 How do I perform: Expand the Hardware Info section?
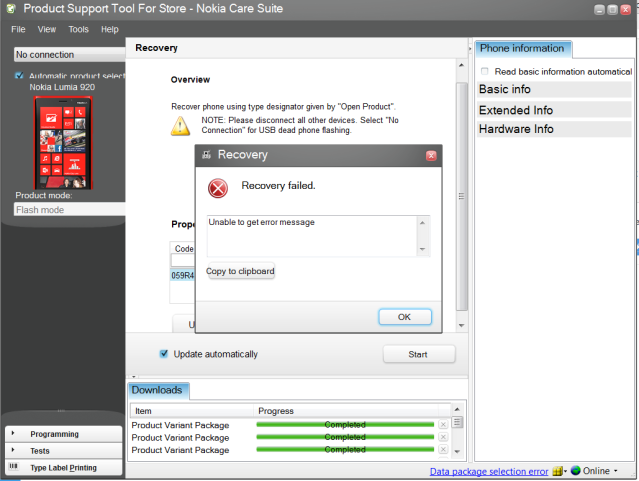pyautogui.click(x=554, y=129)
